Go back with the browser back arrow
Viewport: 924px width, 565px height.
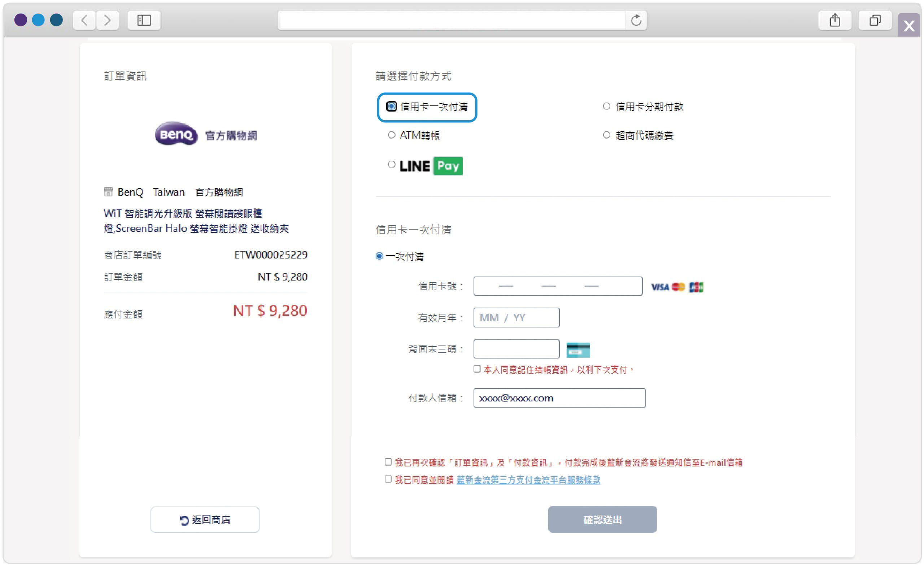click(x=84, y=20)
